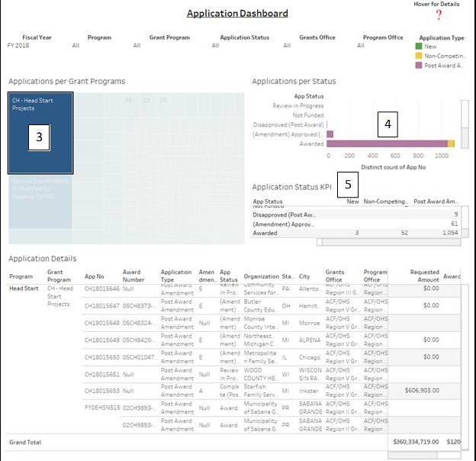The image size is (476, 461).
Task: Select the CH - Head Start Projects treemap tile
Action: (x=40, y=134)
